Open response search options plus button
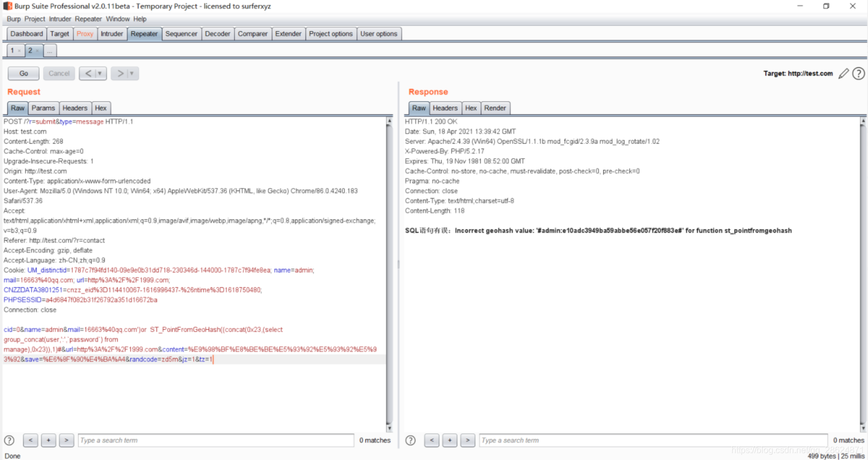Screen dimensions: 868x460 [450, 440]
